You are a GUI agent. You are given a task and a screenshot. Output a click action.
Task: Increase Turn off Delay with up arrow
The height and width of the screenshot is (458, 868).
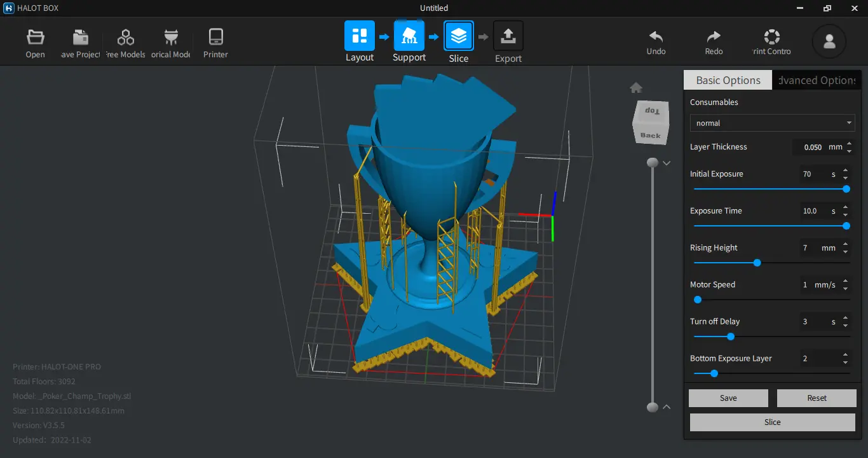[845, 318]
